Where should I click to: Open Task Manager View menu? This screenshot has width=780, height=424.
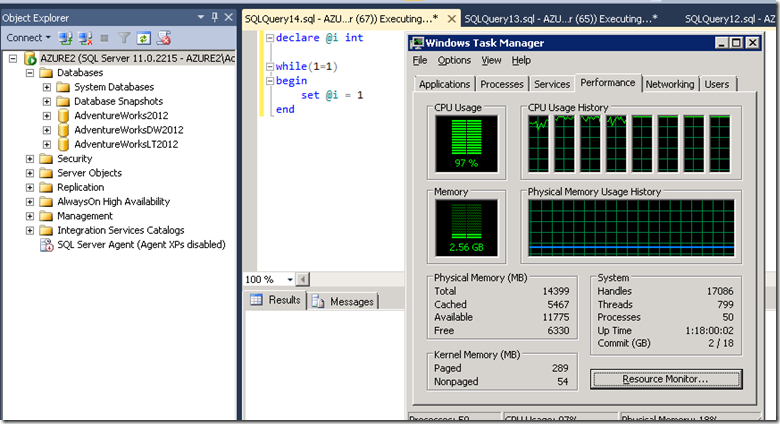[x=491, y=60]
